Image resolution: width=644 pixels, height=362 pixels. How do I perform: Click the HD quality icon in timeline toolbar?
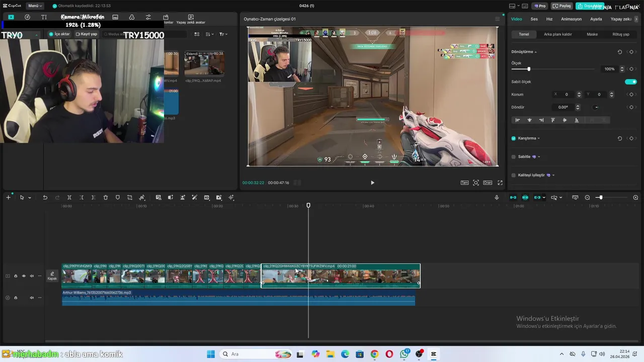tap(207, 198)
